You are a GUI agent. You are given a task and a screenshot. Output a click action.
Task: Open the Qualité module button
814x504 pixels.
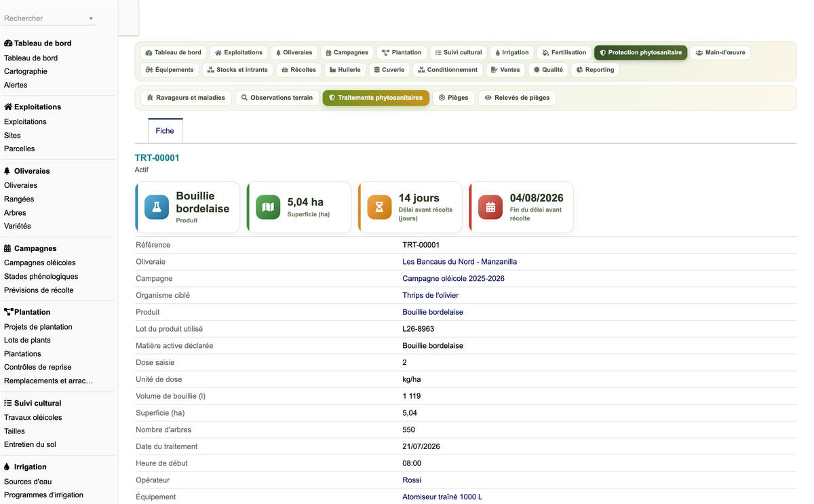click(x=548, y=69)
